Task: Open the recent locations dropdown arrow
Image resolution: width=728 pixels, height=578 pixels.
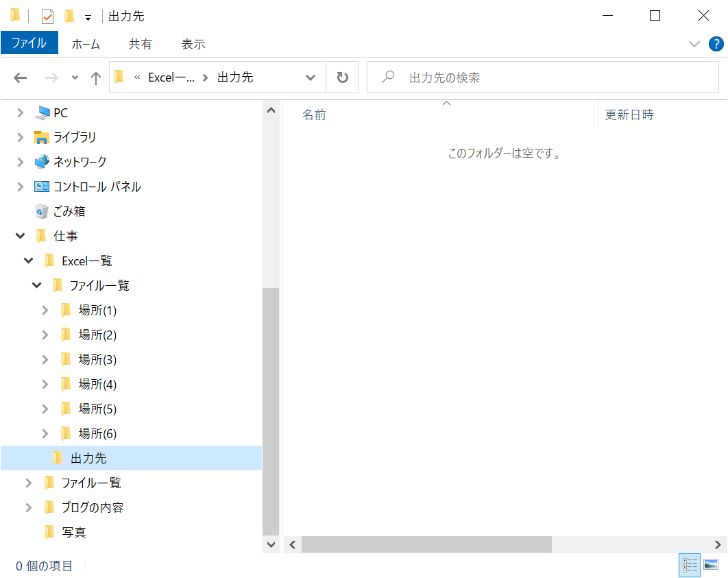Action: click(x=75, y=77)
